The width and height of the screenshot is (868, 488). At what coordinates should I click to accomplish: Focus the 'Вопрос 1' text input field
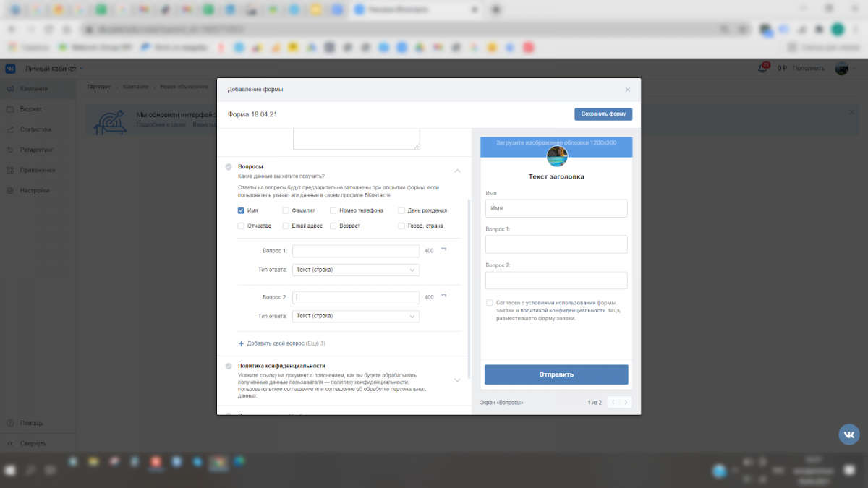click(356, 251)
